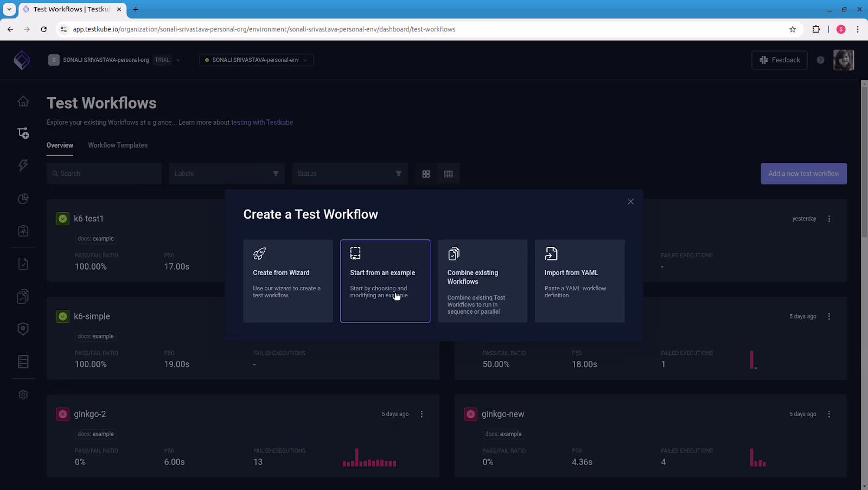This screenshot has height=490, width=868.
Task: Open the k6-test1 workflow name
Action: [x=88, y=219]
